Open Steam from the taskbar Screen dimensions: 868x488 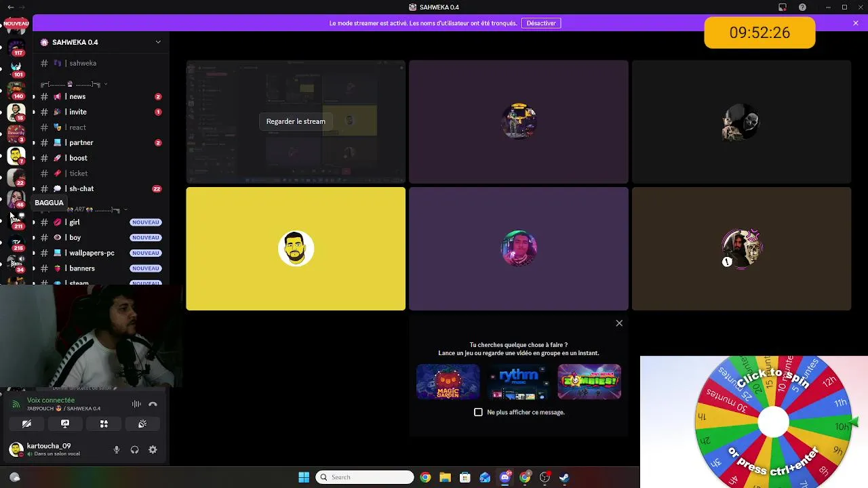click(564, 477)
